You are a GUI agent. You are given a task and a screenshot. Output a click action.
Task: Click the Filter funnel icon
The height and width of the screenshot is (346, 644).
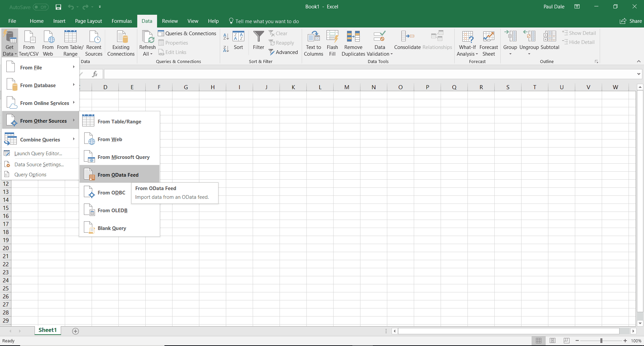coord(259,37)
